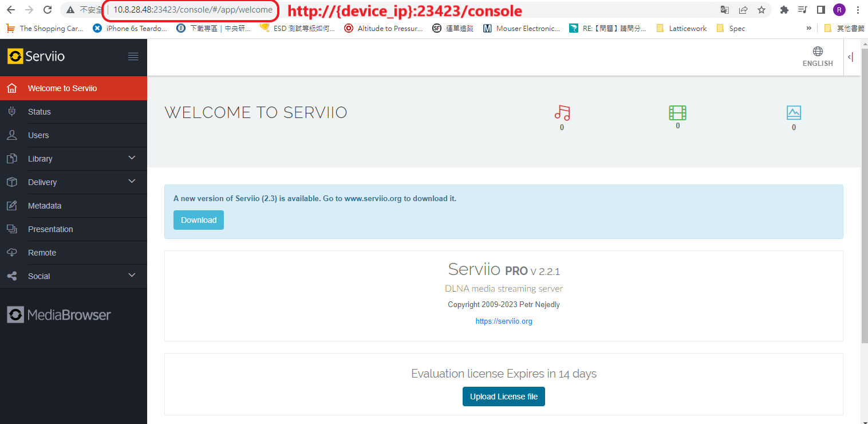868x424 pixels.
Task: Click the Download button for version 2.3
Action: [199, 220]
